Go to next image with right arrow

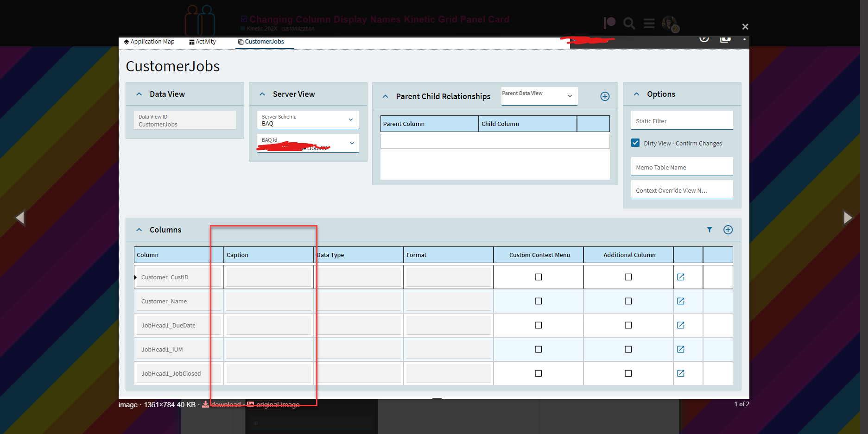point(848,217)
